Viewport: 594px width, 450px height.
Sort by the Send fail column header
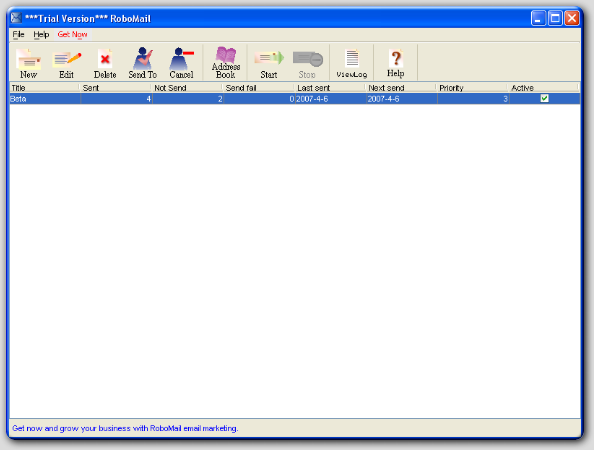click(258, 88)
